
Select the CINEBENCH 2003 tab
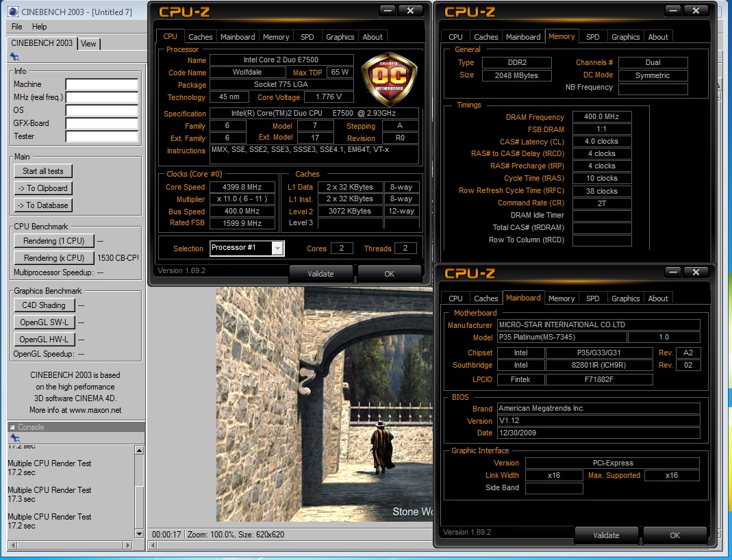point(42,43)
